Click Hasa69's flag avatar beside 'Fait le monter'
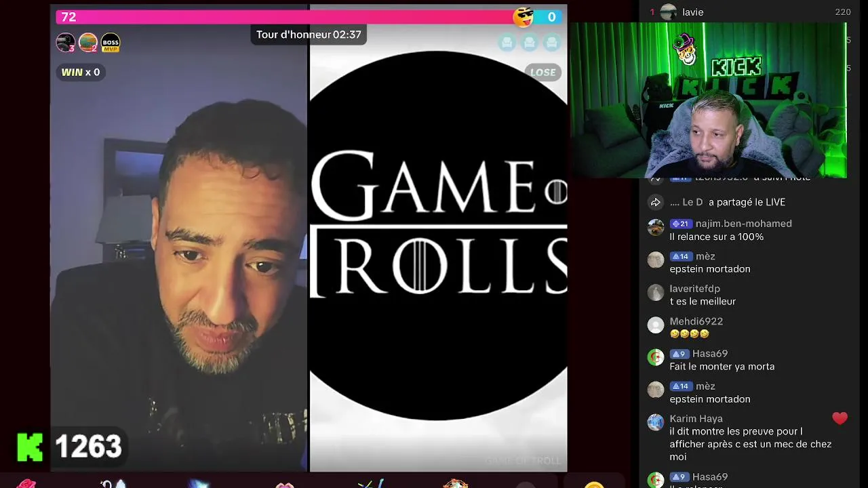The image size is (868, 488). [x=656, y=358]
